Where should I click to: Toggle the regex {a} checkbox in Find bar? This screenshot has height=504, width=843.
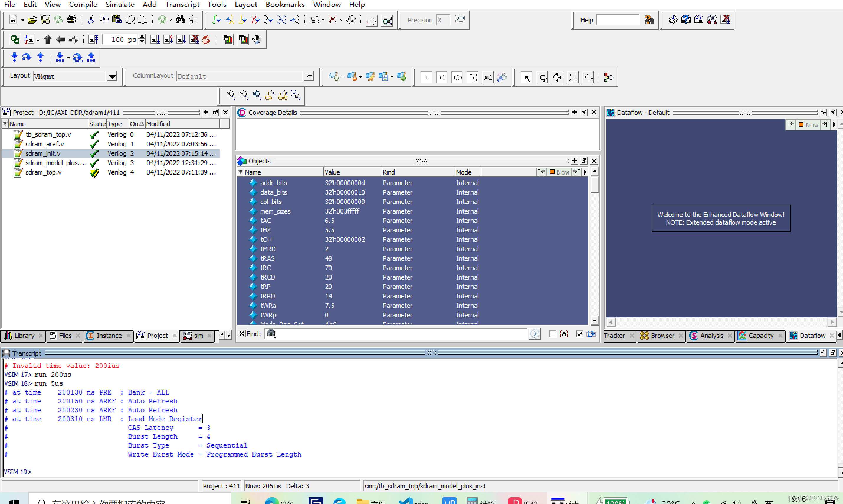point(552,334)
